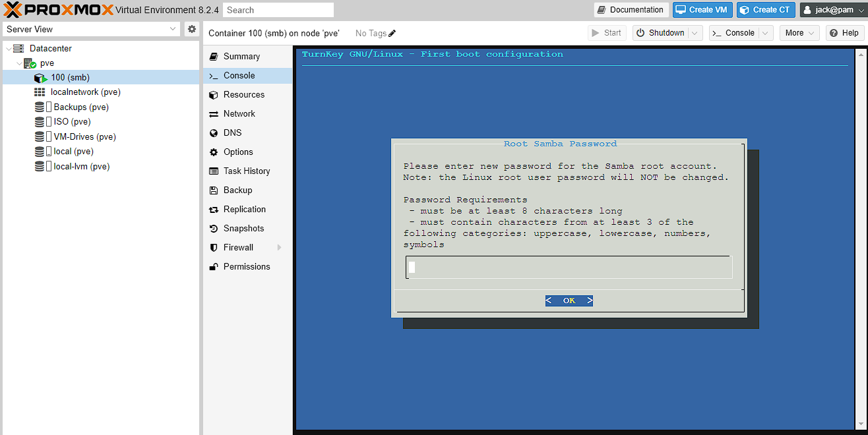Open the More actions menu
Screen dimensions: 868x435
pos(799,33)
